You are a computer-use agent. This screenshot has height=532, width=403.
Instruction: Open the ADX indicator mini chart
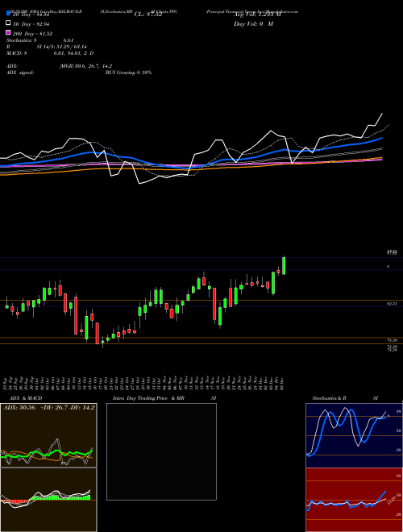48,435
